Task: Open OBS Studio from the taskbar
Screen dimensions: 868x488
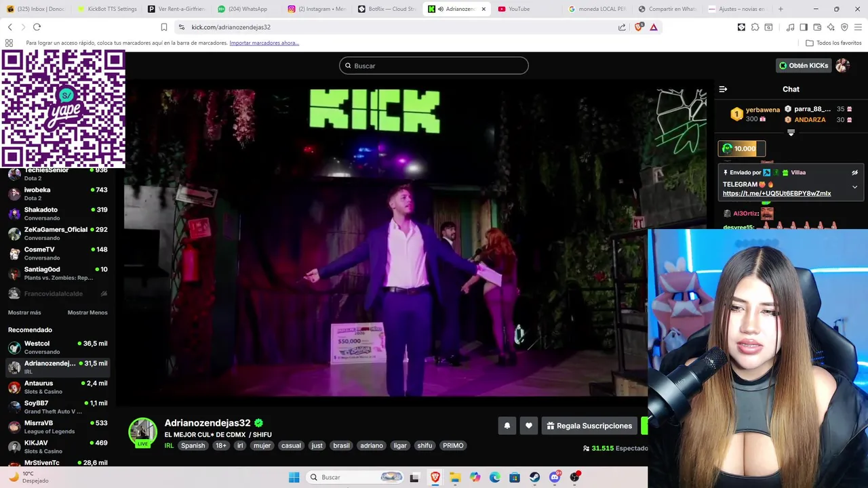Action: 575,477
